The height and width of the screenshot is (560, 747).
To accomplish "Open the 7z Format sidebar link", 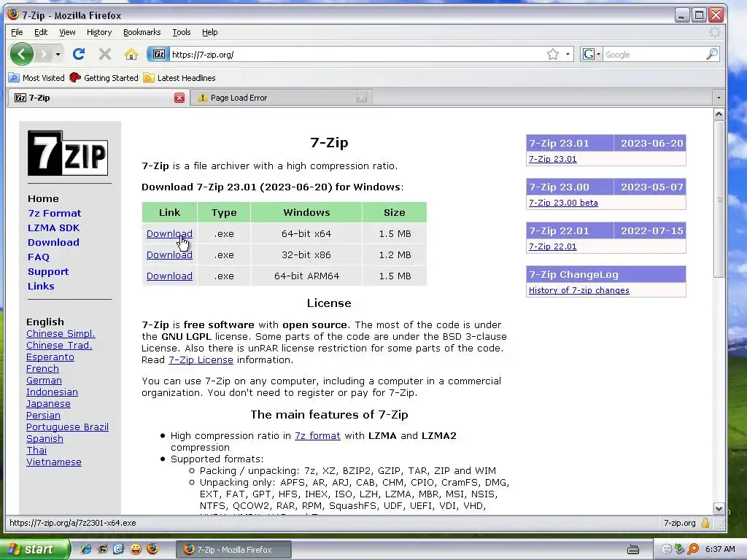I will 54,214.
